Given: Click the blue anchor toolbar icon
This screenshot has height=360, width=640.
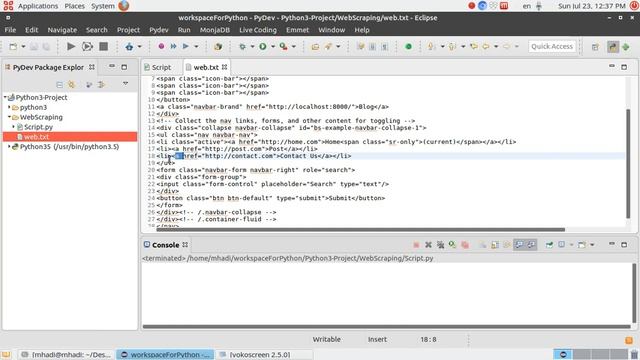Looking at the screenshot, I should [129, 47].
